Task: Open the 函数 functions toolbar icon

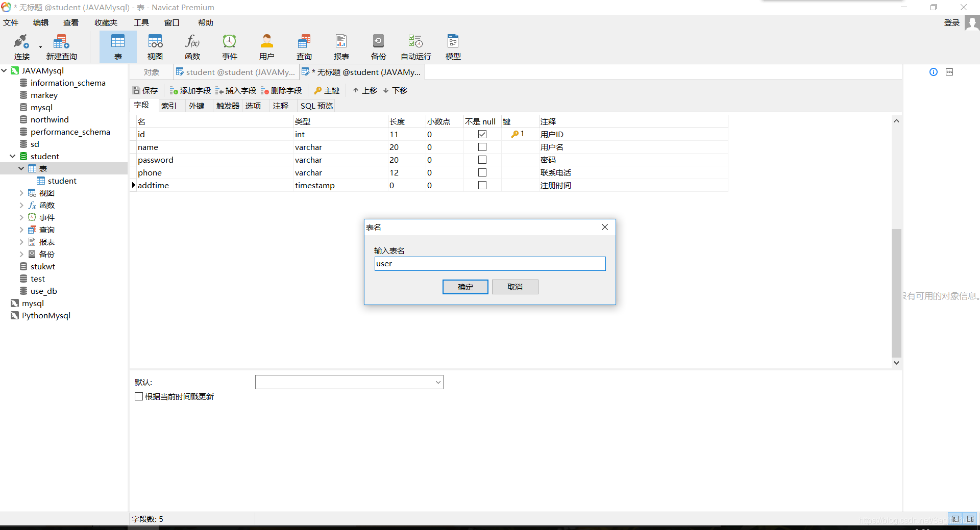Action: point(192,47)
